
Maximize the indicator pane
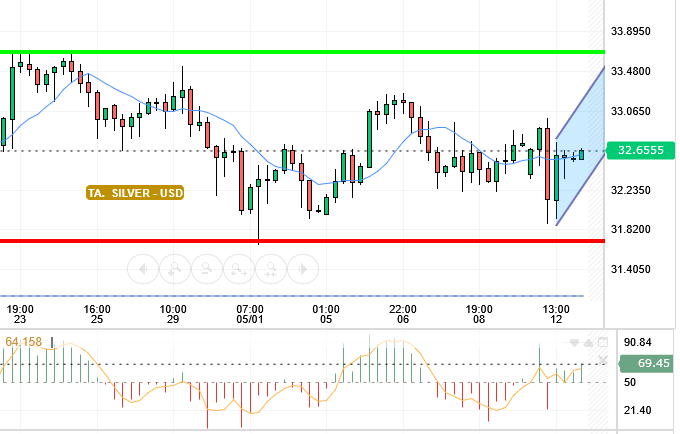[603, 343]
